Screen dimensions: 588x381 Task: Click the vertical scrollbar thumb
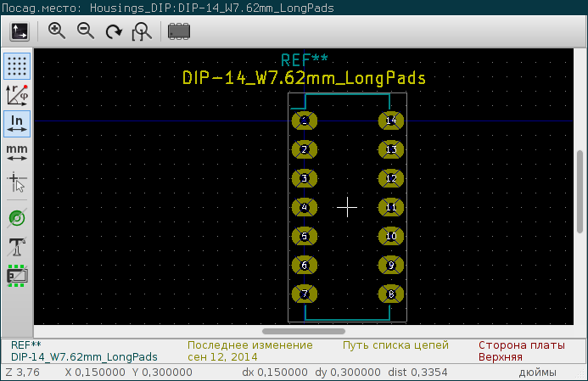coord(580,192)
